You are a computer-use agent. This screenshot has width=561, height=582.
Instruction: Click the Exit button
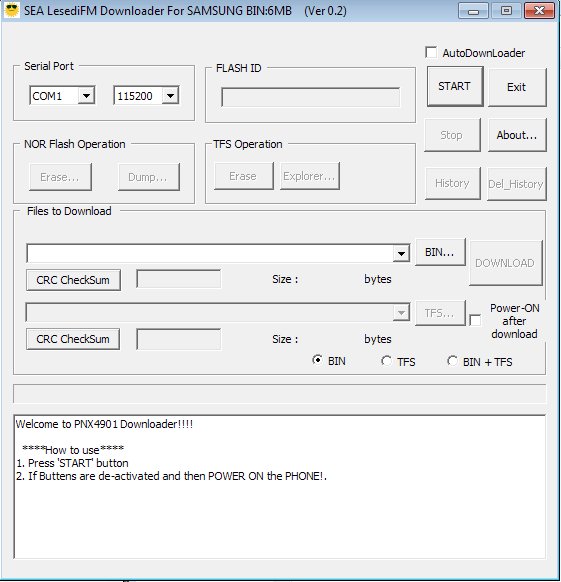click(517, 87)
